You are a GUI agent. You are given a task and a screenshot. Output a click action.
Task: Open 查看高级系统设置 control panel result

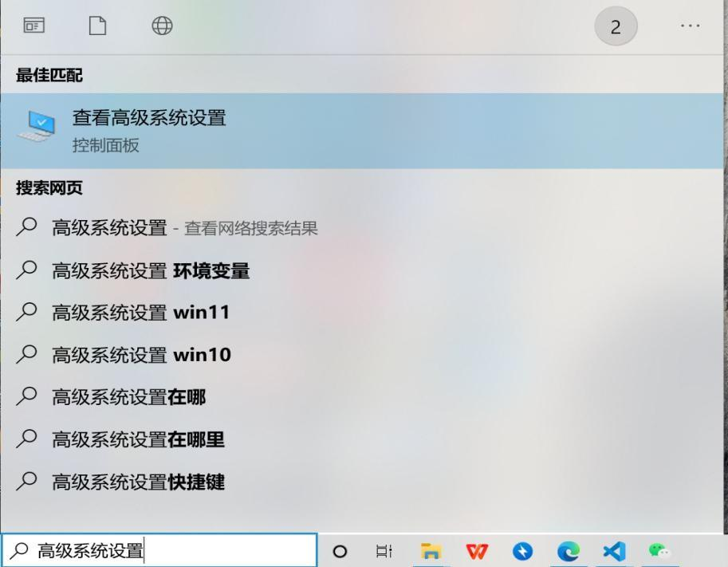pyautogui.click(x=362, y=131)
